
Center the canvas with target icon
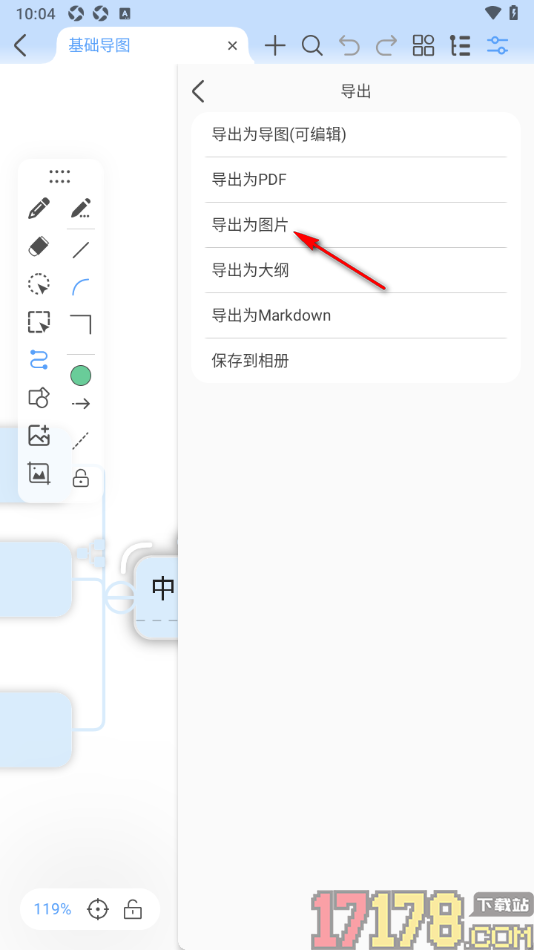tap(98, 909)
